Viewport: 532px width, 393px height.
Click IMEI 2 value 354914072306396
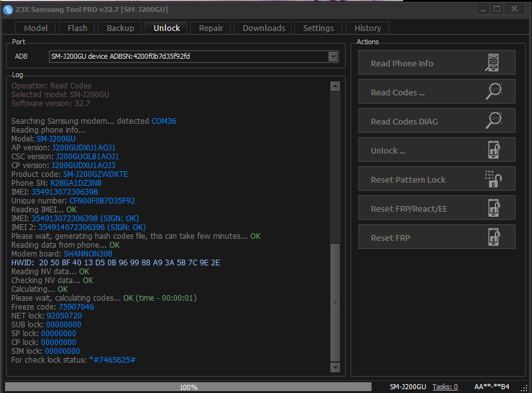(x=71, y=227)
